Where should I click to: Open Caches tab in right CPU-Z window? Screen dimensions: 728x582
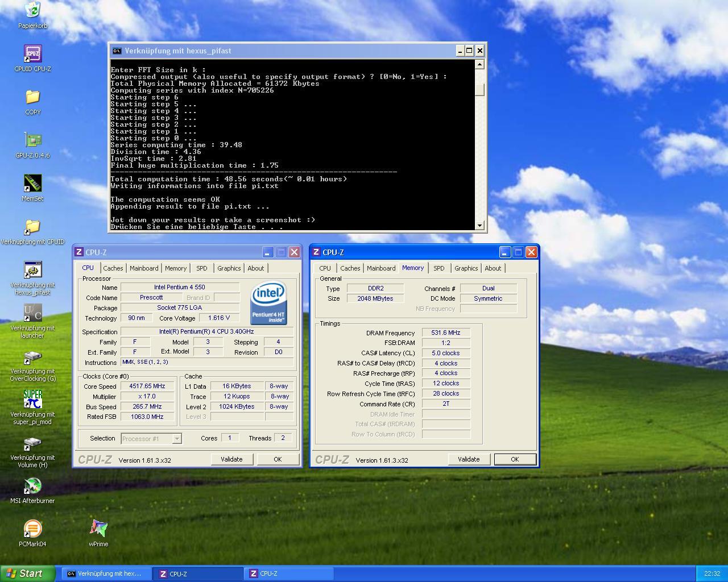pos(350,268)
